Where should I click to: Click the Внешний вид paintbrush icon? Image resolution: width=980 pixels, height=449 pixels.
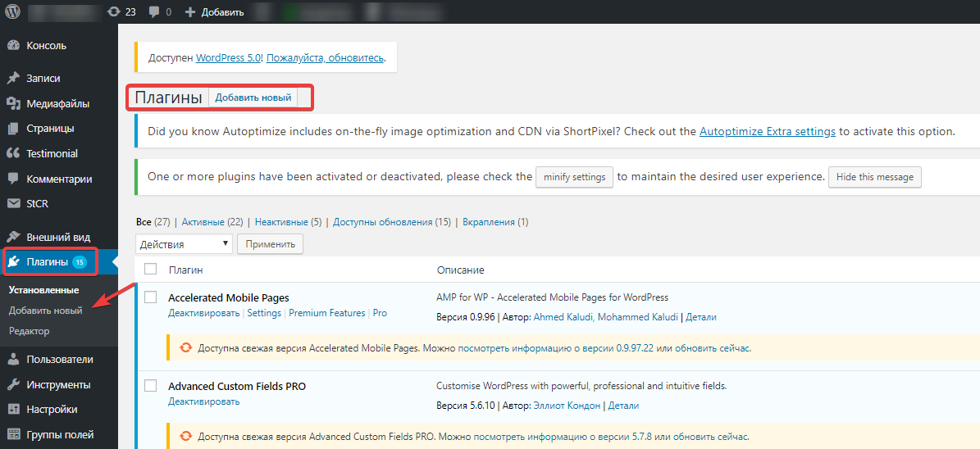click(13, 238)
